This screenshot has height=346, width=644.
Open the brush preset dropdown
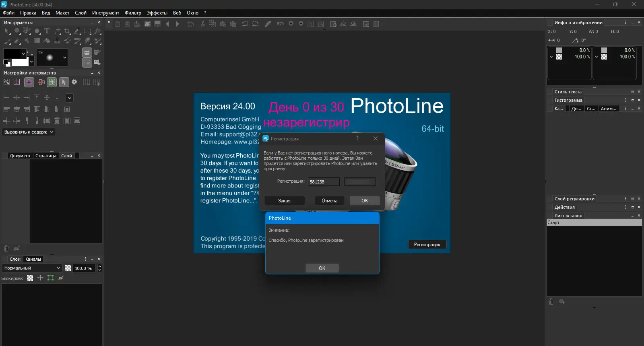click(65, 57)
